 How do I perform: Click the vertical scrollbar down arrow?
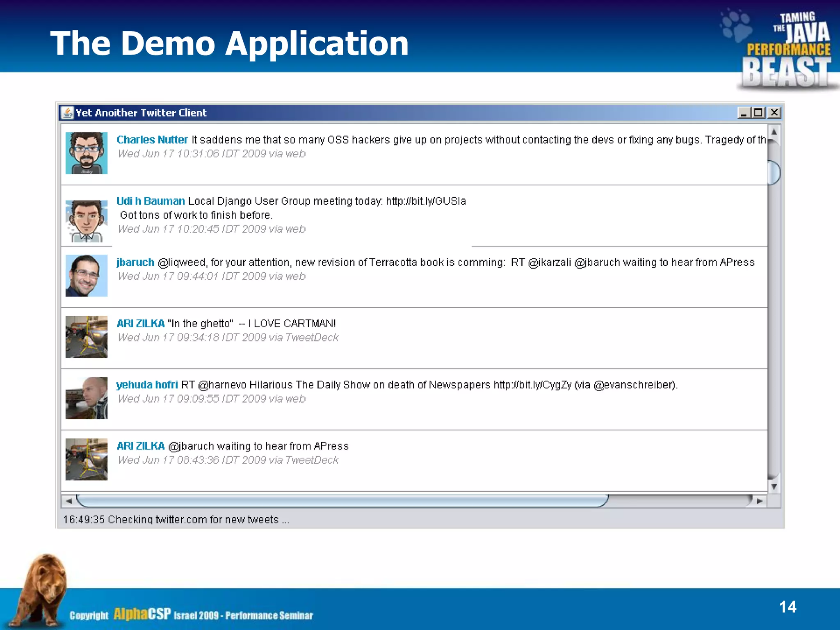(x=774, y=486)
